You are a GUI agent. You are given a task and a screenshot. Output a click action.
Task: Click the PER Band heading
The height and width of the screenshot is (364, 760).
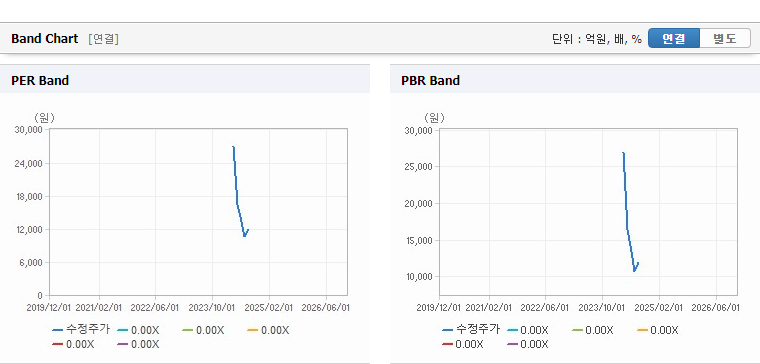point(40,80)
